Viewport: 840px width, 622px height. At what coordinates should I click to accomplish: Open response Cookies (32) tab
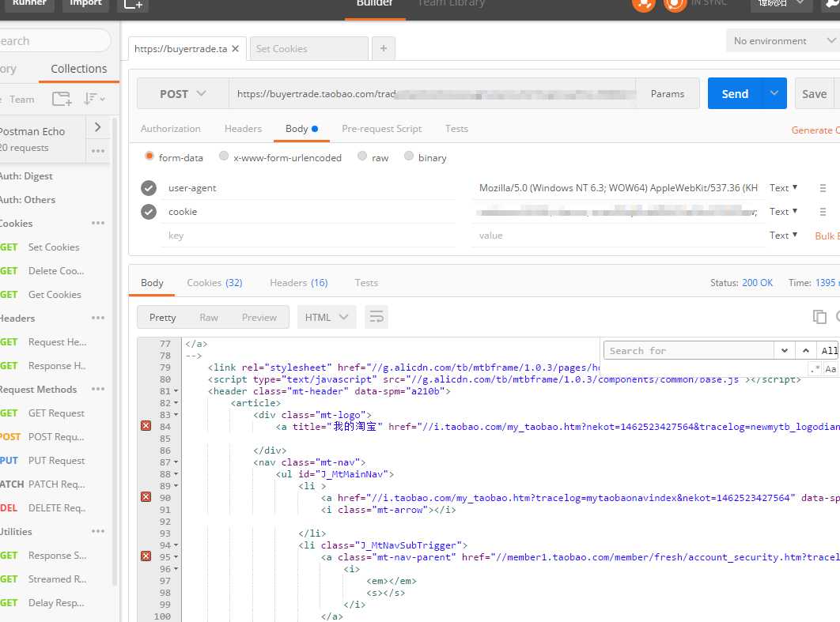(x=214, y=283)
